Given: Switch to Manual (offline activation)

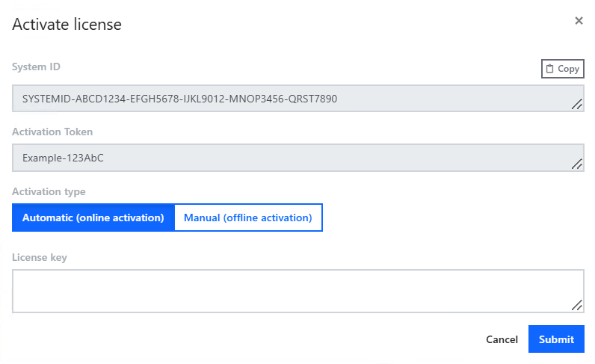Looking at the screenshot, I should pos(248,218).
